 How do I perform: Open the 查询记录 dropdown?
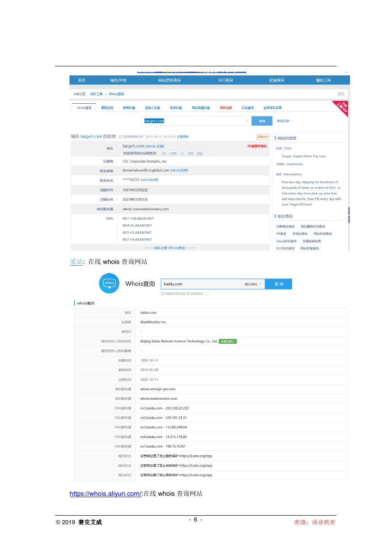tap(284, 121)
